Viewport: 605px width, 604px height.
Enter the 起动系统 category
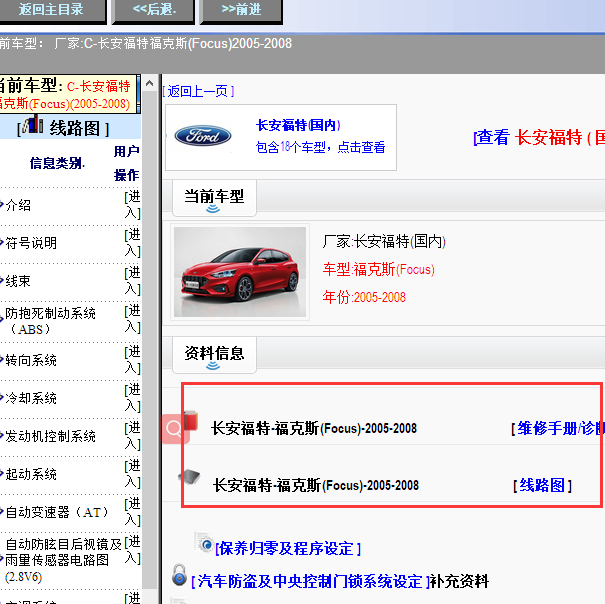coord(132,474)
